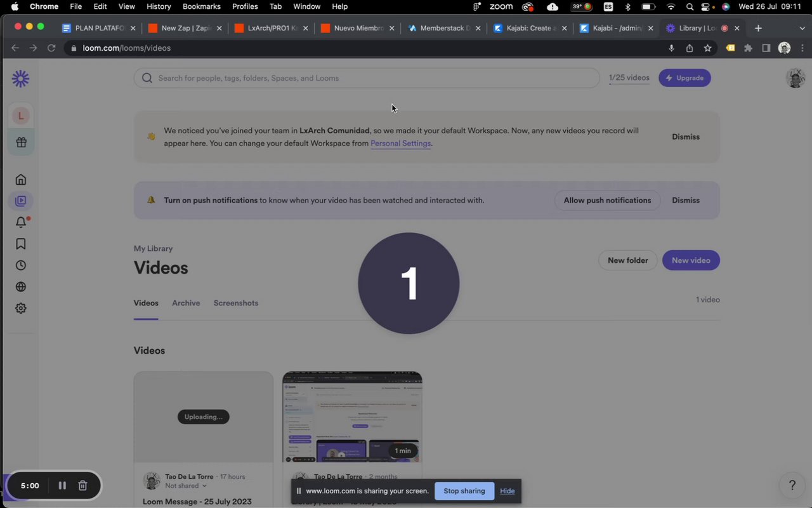Click the share icon in address bar
812x508 pixels.
tap(690, 48)
